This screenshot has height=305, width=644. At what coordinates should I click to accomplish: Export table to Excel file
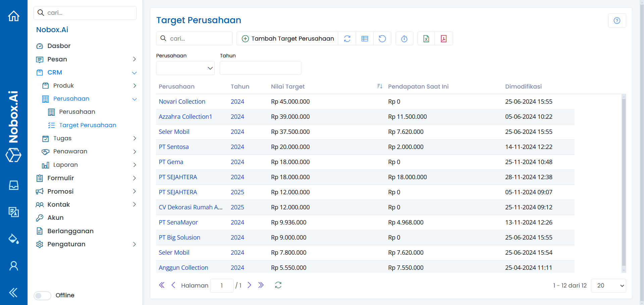point(426,39)
